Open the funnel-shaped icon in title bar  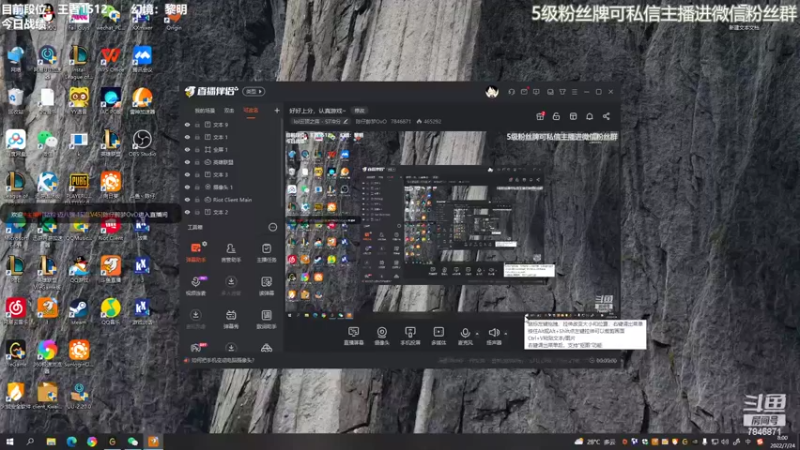click(562, 92)
